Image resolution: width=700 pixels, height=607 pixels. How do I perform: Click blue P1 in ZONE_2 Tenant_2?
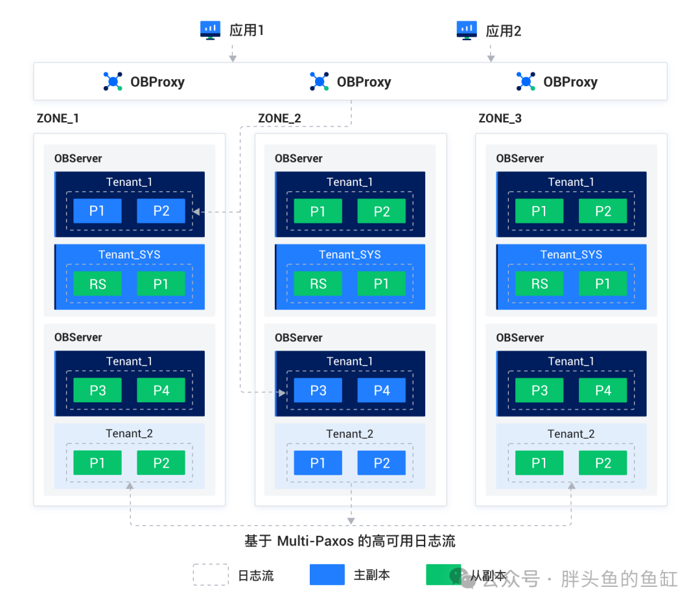[318, 463]
